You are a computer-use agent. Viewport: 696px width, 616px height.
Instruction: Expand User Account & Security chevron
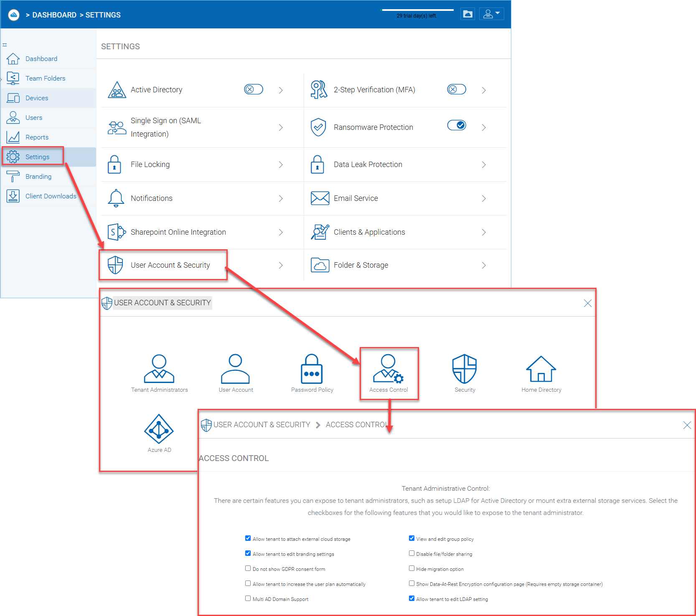point(281,265)
